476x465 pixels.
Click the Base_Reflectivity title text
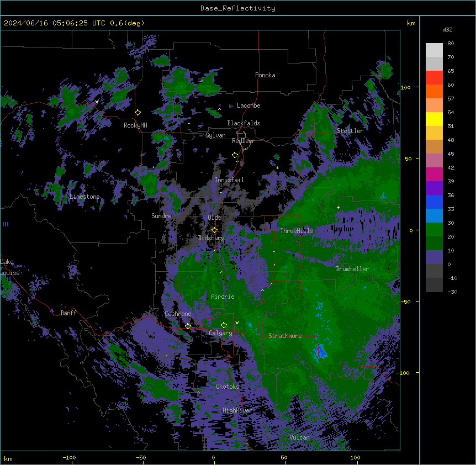click(x=238, y=8)
